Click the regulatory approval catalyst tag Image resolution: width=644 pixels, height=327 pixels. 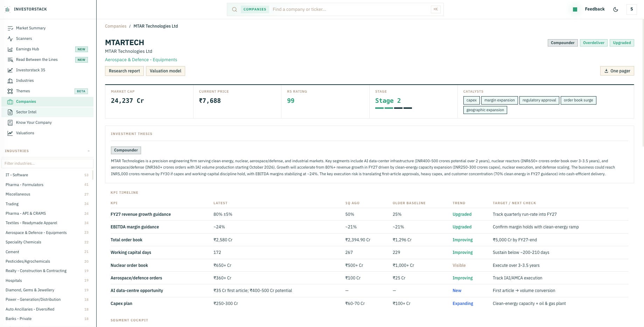pyautogui.click(x=539, y=100)
